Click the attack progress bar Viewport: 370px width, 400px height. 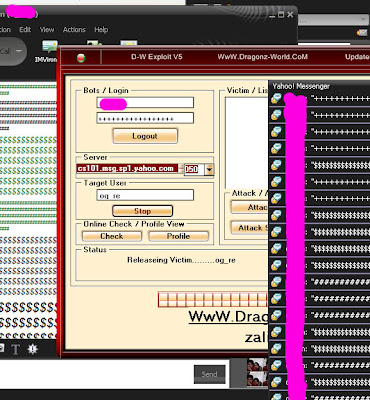tap(213, 300)
